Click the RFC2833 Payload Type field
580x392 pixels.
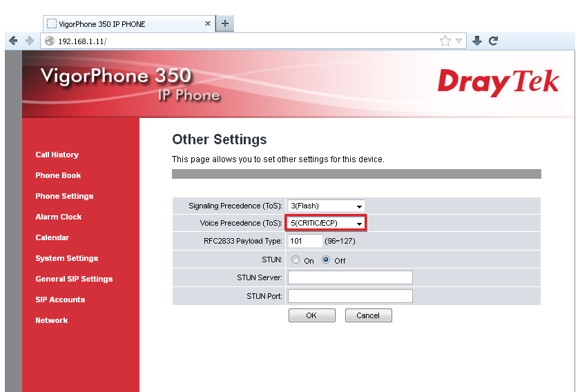305,241
